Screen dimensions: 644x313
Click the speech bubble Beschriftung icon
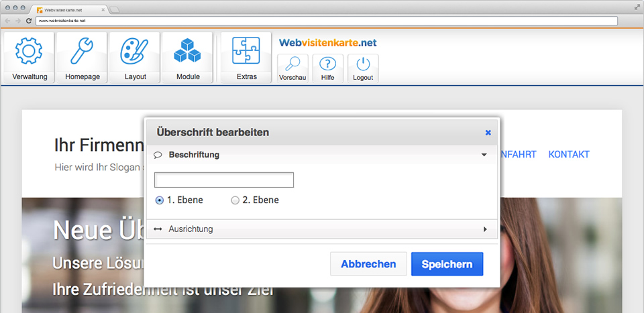158,155
